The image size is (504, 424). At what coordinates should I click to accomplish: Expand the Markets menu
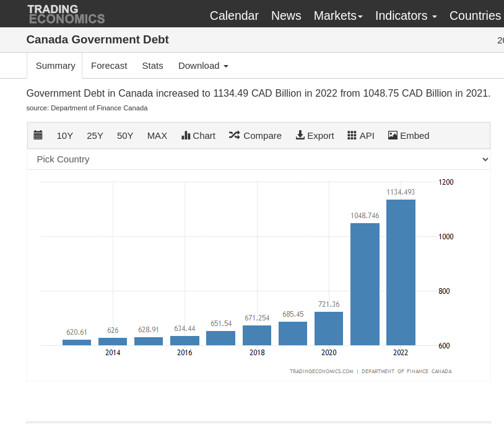(338, 15)
